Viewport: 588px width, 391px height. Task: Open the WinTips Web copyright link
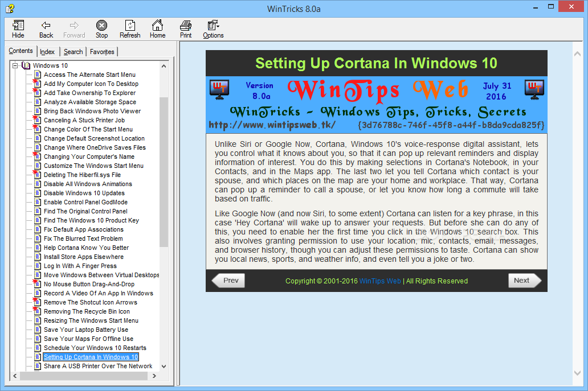380,281
